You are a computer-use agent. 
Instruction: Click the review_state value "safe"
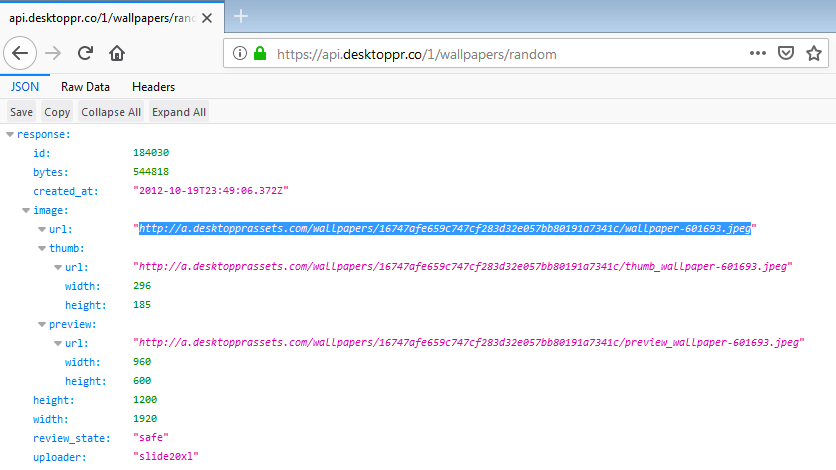pyautogui.click(x=151, y=437)
